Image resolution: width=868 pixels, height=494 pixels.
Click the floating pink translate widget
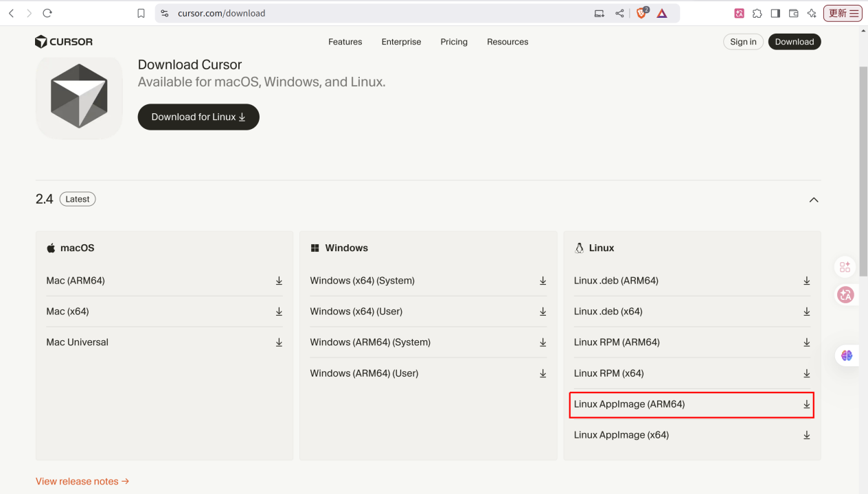point(845,295)
